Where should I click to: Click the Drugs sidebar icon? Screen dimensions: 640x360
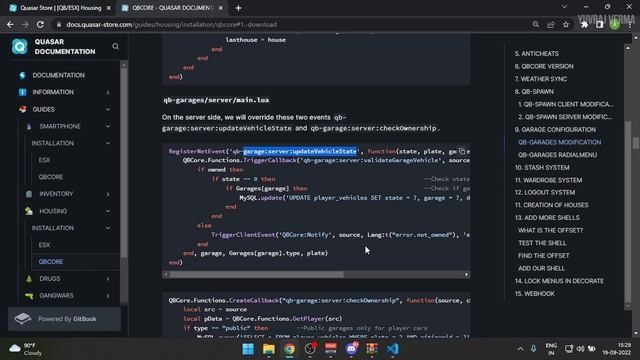click(x=29, y=279)
